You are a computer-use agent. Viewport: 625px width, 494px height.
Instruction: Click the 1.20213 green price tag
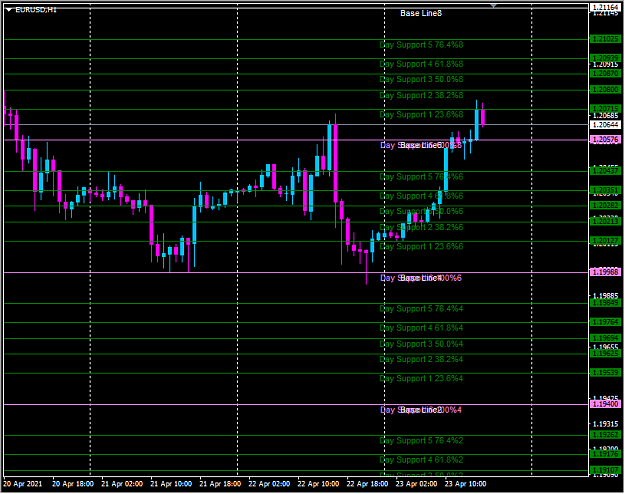point(605,221)
